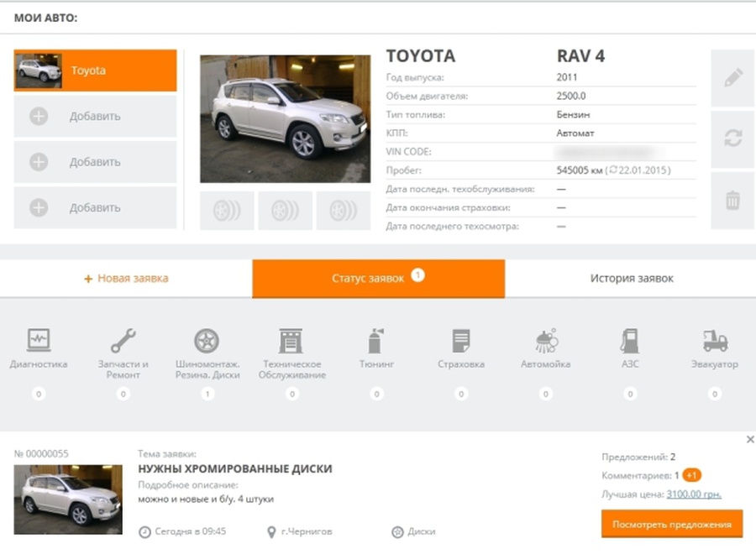Open the 3100.00 грн. best price link
756x554 pixels.
pyautogui.click(x=694, y=494)
